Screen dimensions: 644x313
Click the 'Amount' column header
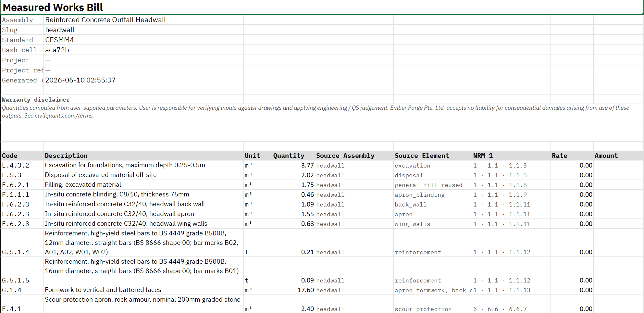click(x=618, y=156)
